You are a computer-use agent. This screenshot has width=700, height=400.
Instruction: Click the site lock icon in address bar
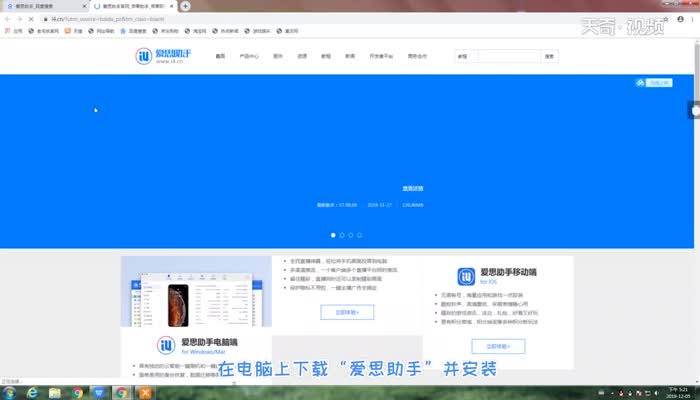click(x=45, y=19)
